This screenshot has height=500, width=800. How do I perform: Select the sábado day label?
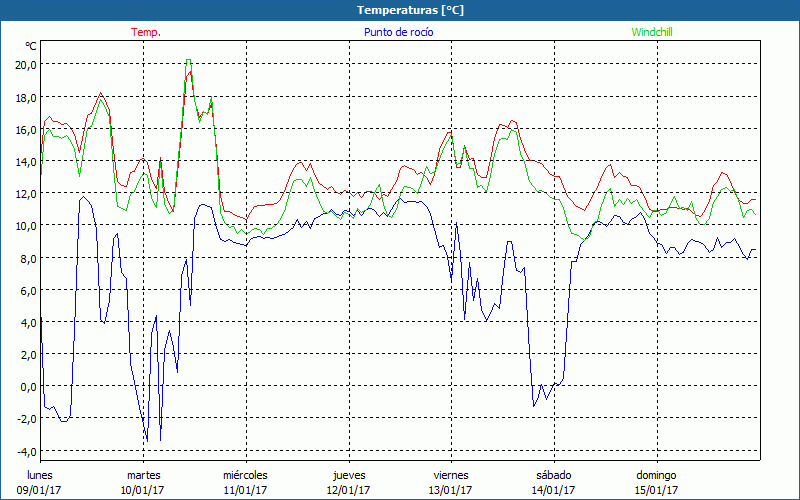tap(554, 475)
